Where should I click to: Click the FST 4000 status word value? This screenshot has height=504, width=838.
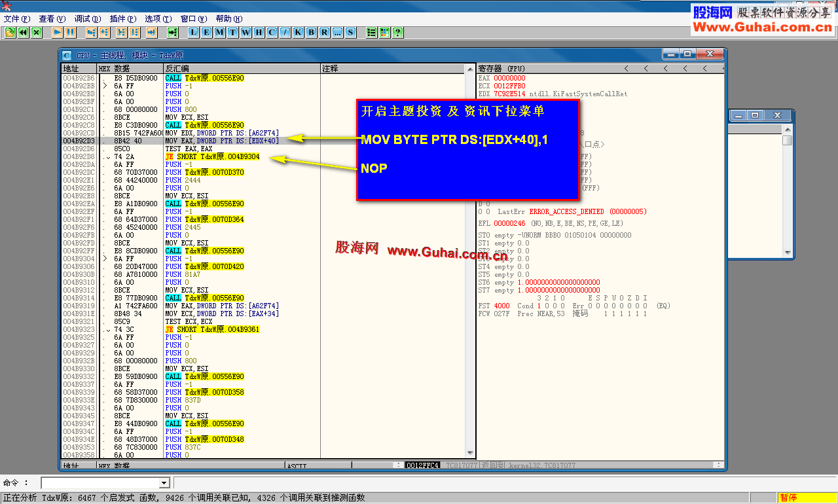[501, 306]
